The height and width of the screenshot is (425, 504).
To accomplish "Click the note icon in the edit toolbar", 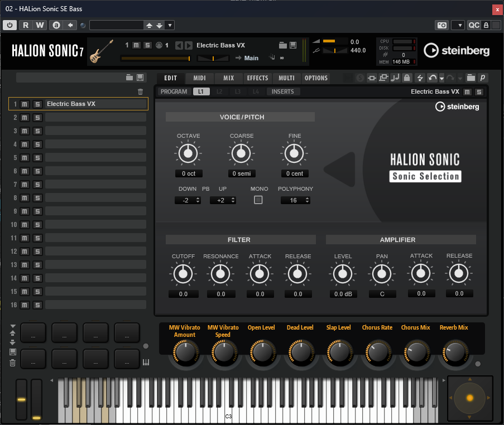I will (x=395, y=78).
